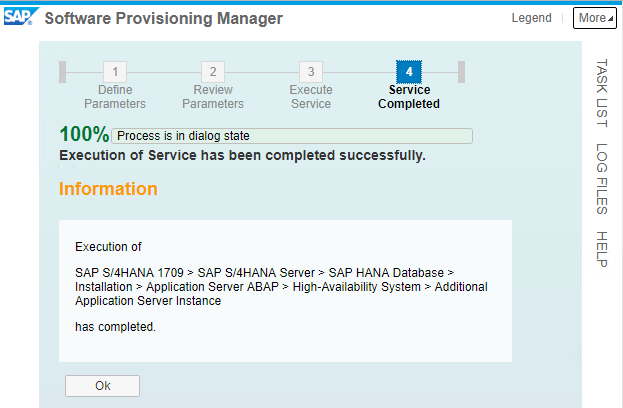Click the SAP S/4HANA 1709 path text
Image resolution: width=623 pixels, height=408 pixels.
pyautogui.click(x=281, y=287)
